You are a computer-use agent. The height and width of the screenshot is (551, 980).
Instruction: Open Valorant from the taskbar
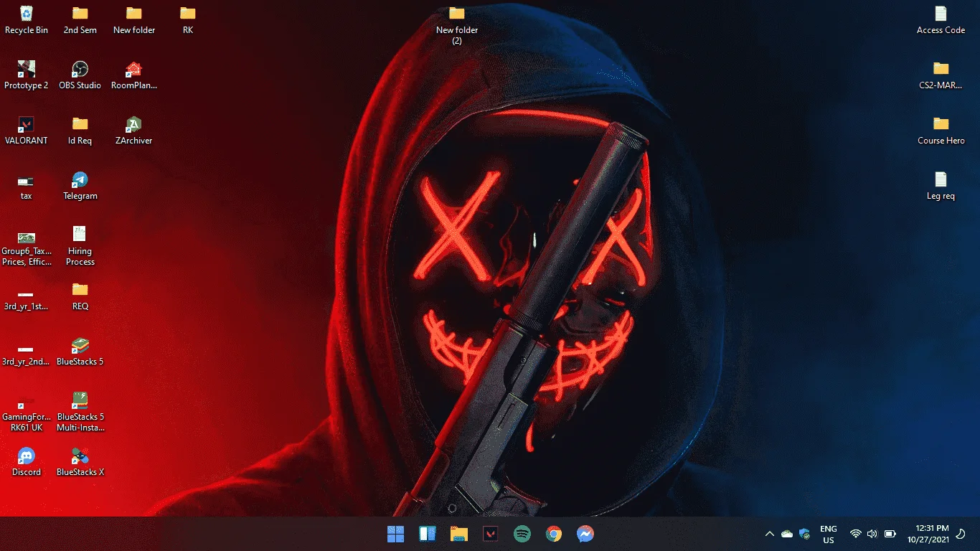point(491,534)
